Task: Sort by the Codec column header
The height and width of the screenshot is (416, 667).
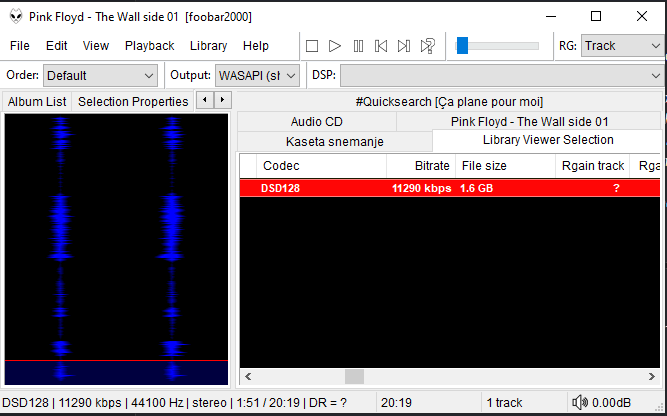Action: [321, 166]
